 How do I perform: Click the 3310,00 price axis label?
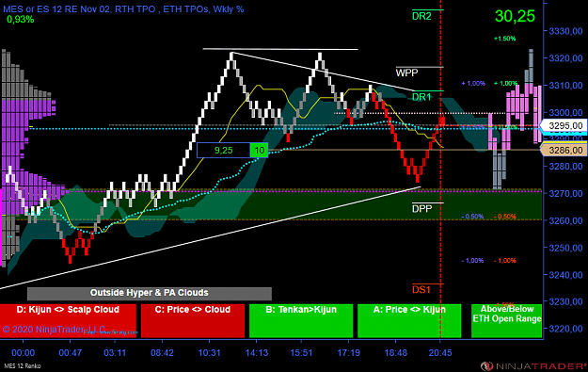click(x=565, y=86)
